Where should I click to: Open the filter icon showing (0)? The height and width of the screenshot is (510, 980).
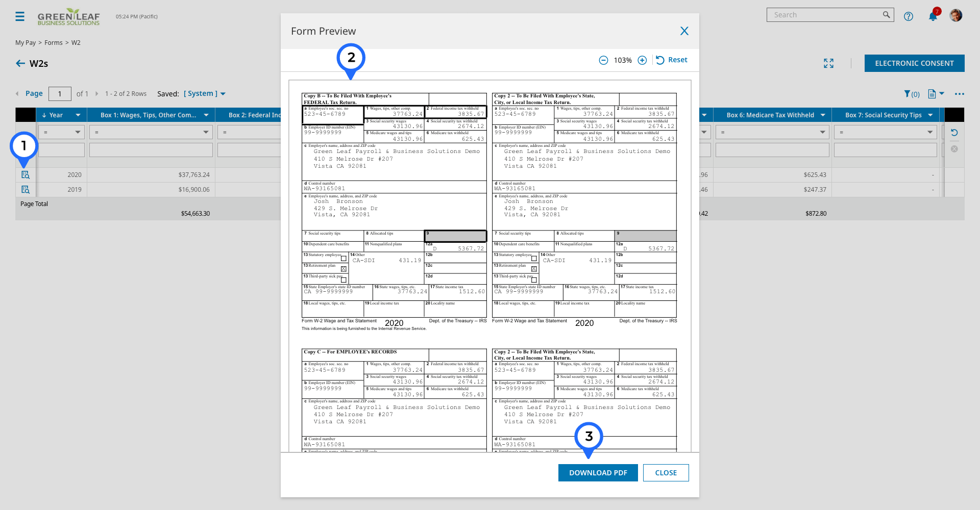(912, 94)
